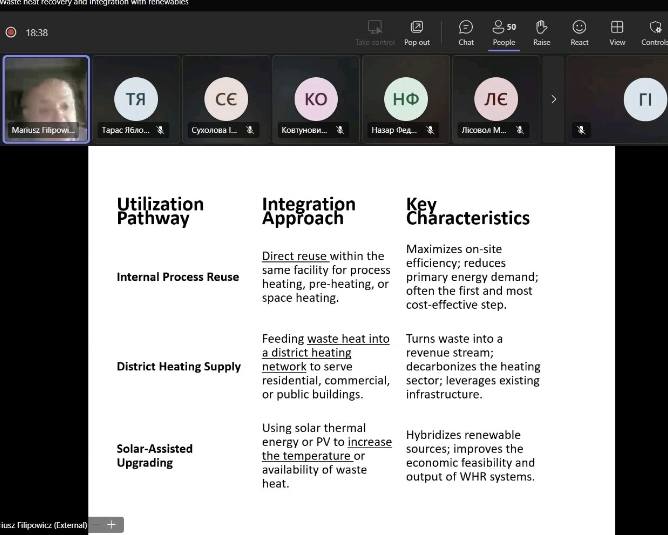
Task: Click the muted mic on Сухолова's tile
Action: tap(250, 130)
